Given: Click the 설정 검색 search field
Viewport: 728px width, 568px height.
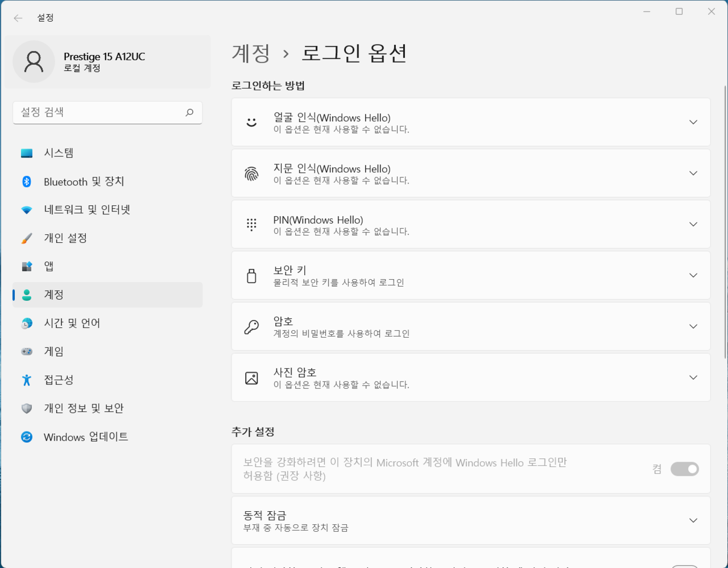Looking at the screenshot, I should point(100,113).
